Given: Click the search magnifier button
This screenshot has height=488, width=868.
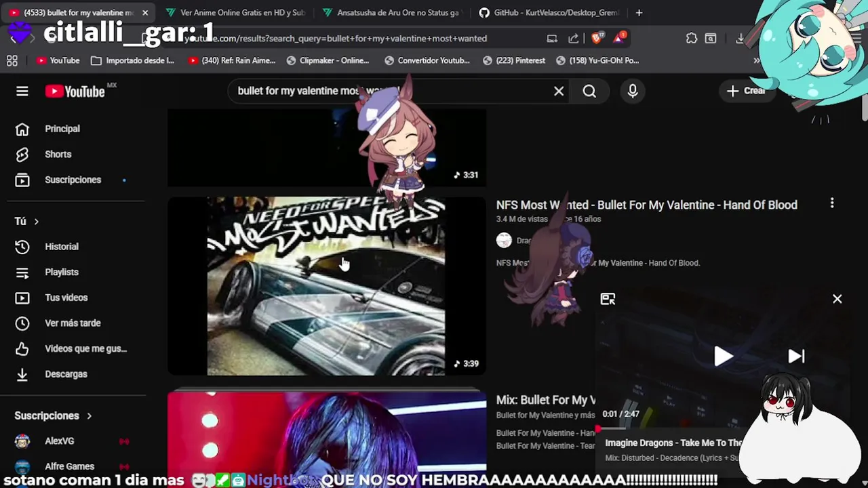Looking at the screenshot, I should [589, 91].
